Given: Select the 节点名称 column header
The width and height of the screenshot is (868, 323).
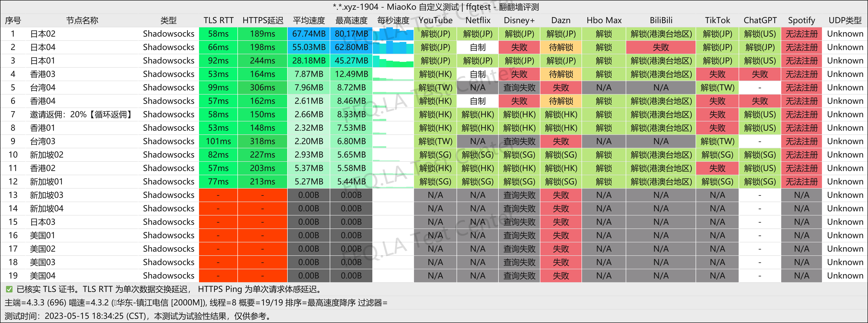Looking at the screenshot, I should pos(82,20).
